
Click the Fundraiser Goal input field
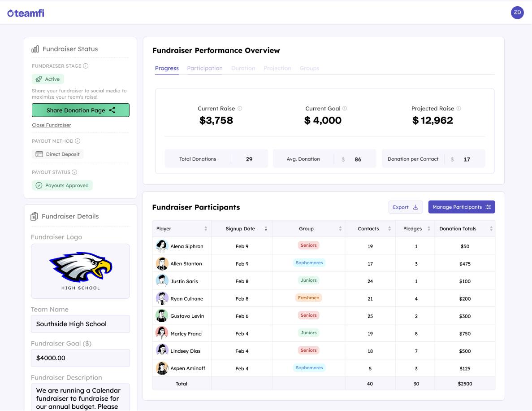(x=80, y=358)
